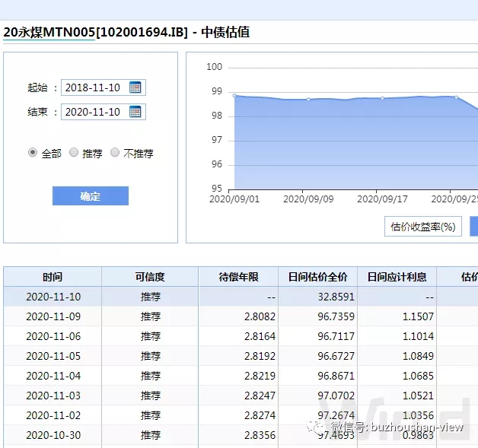Open the start date calendar picker icon
Image resolution: width=478 pixels, height=448 pixels.
click(135, 87)
